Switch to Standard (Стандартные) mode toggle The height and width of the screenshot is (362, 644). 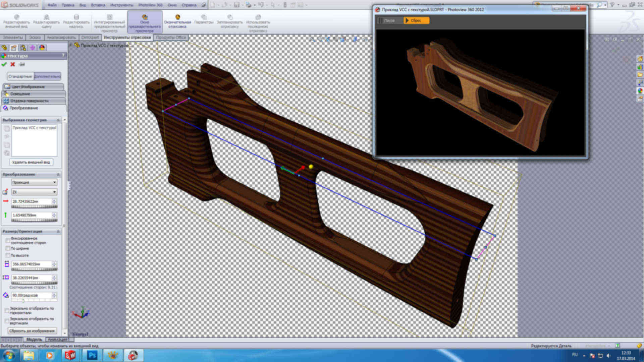[x=20, y=76]
